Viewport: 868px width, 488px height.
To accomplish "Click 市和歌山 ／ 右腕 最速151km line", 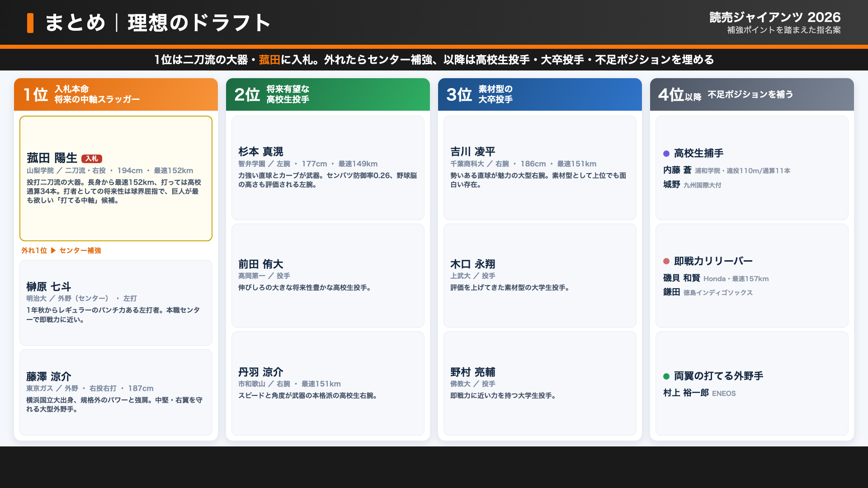I will (289, 384).
